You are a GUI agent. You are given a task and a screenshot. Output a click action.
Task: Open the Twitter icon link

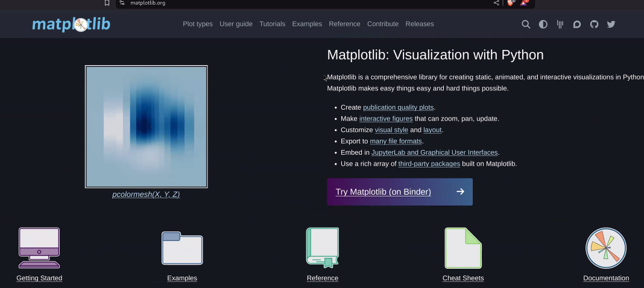point(611,24)
